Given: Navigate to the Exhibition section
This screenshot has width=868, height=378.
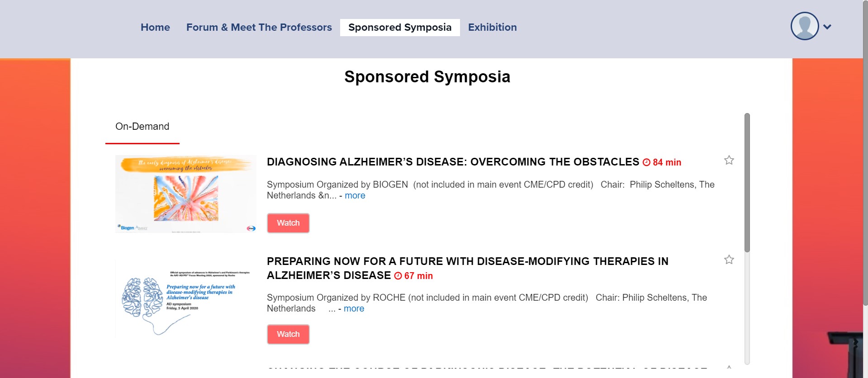Looking at the screenshot, I should [x=492, y=28].
